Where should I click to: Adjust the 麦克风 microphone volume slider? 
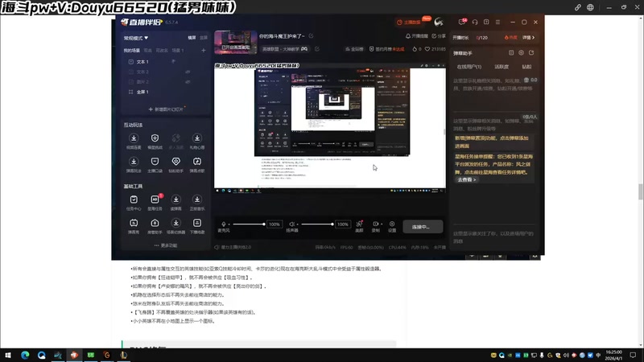tap(249, 224)
